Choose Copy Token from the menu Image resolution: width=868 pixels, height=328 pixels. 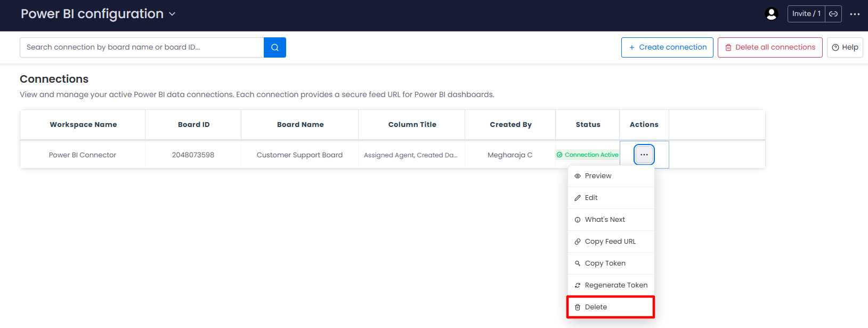point(611,263)
